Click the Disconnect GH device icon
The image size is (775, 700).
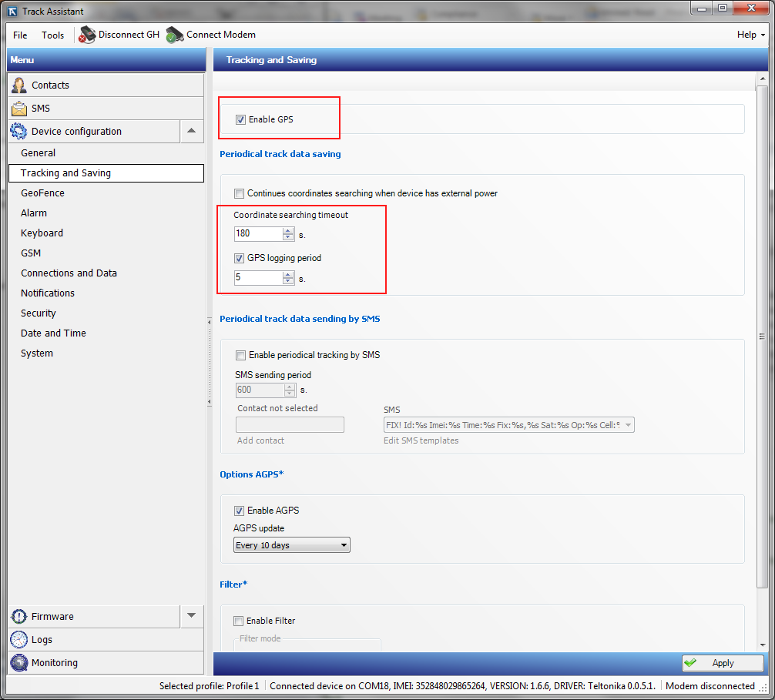[x=87, y=35]
